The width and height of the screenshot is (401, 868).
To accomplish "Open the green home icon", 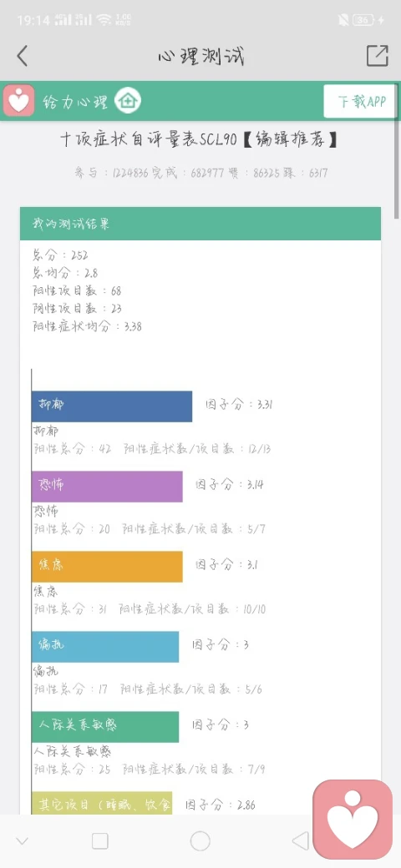I will (x=128, y=101).
